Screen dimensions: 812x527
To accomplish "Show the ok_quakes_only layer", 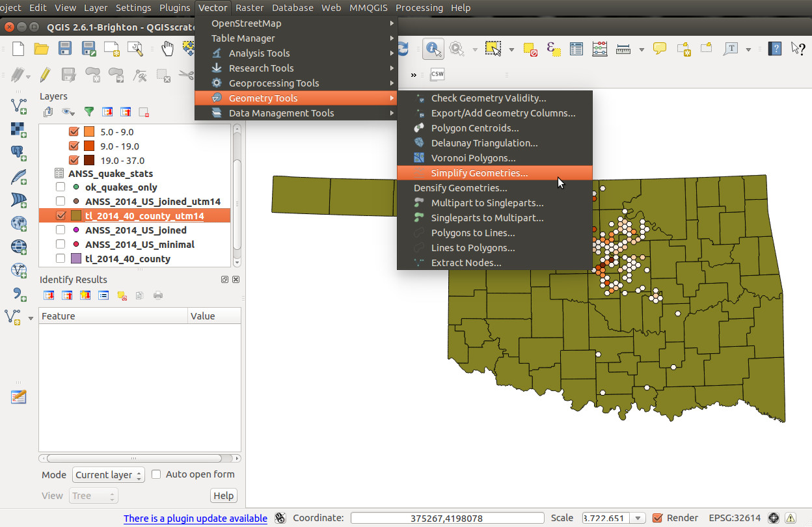I will 61,187.
